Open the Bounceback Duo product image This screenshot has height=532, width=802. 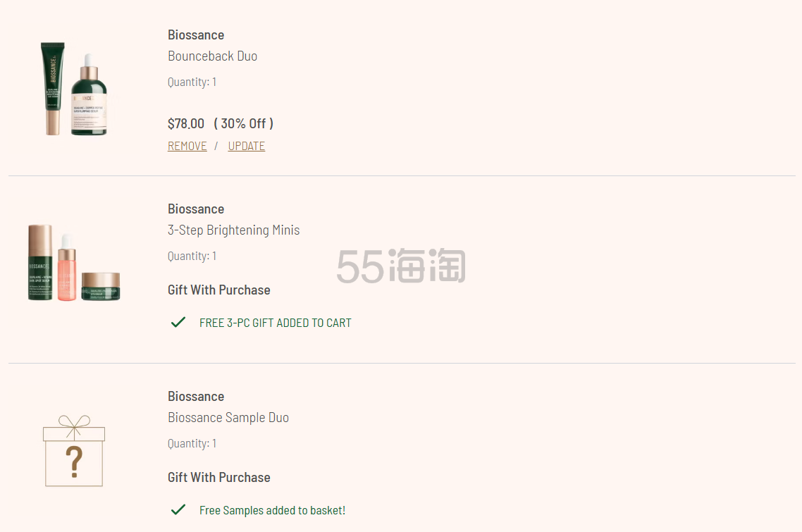(x=74, y=89)
